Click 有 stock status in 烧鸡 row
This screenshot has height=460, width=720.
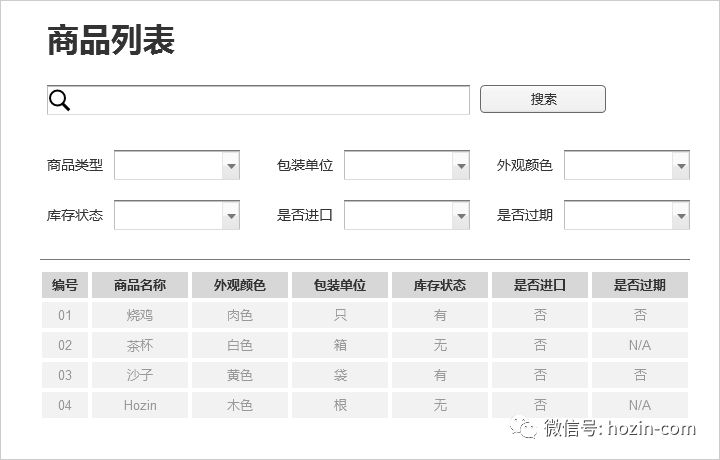point(440,315)
